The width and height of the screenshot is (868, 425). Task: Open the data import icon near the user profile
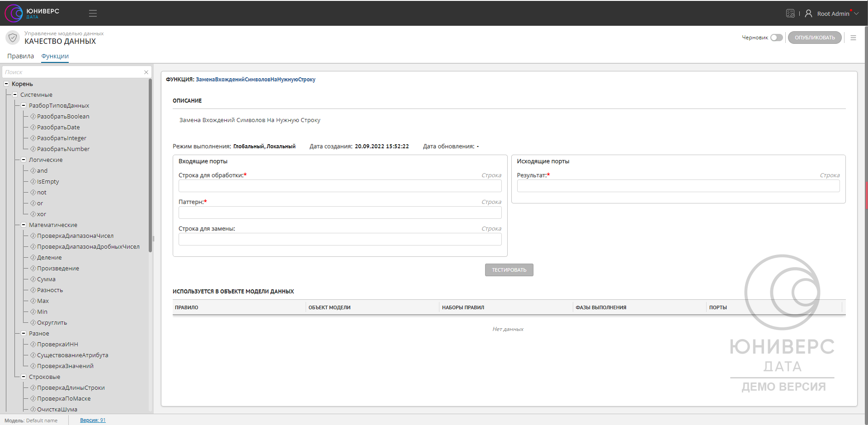[x=790, y=14]
